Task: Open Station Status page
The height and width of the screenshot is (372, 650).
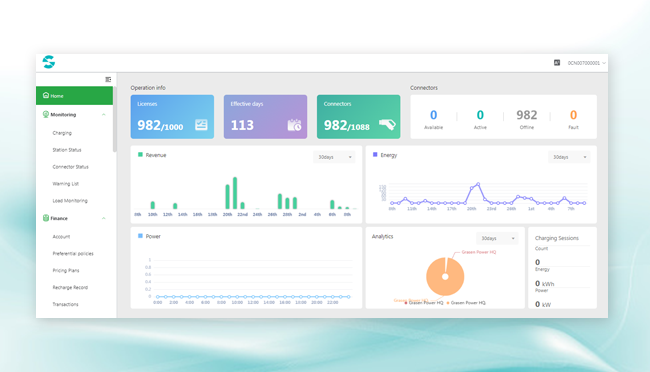Action: tap(67, 150)
